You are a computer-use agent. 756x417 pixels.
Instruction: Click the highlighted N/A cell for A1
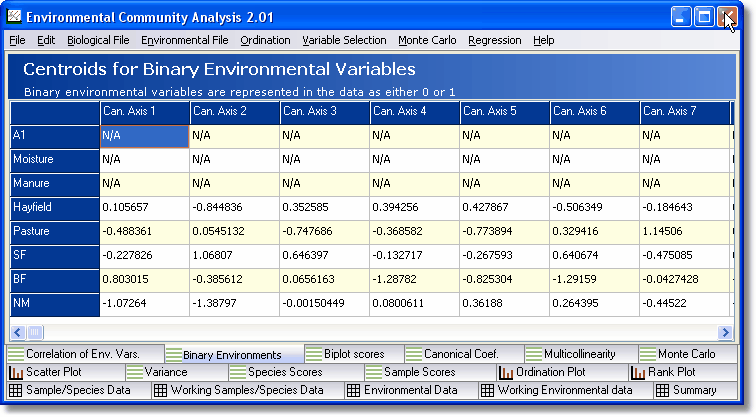145,136
